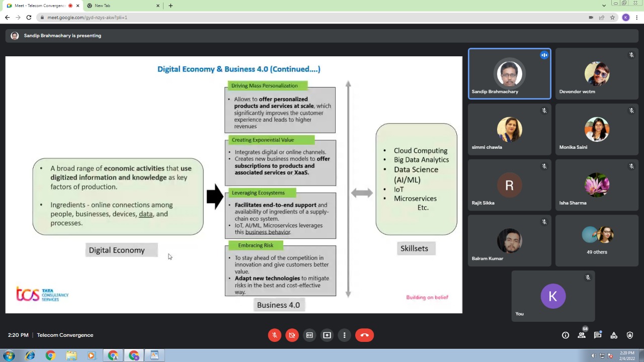Open the Activities panel icon

[614, 335]
